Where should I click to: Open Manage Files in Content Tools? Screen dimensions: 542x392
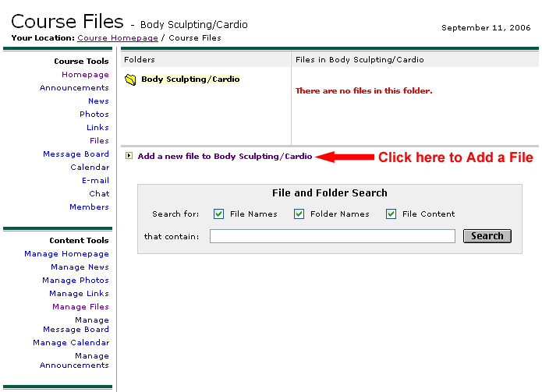point(80,307)
